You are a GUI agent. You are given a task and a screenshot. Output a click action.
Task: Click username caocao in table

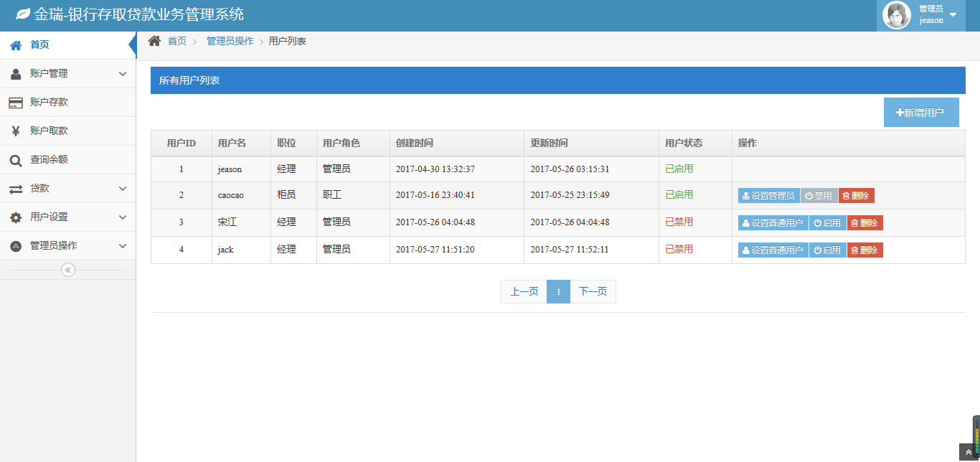(231, 195)
